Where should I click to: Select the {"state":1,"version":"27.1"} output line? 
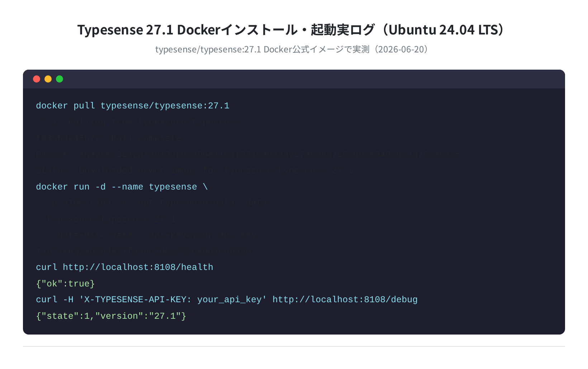(111, 316)
